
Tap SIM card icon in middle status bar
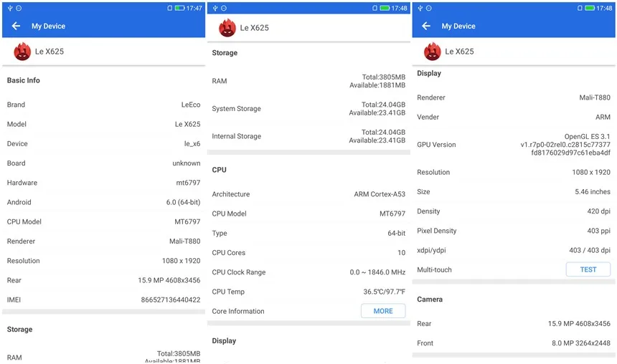[375, 8]
